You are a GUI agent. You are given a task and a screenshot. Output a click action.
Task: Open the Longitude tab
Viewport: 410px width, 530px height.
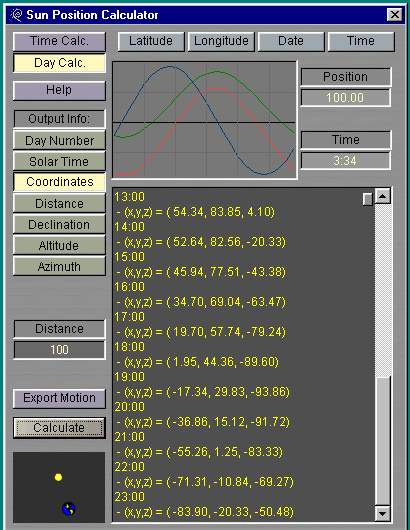221,41
